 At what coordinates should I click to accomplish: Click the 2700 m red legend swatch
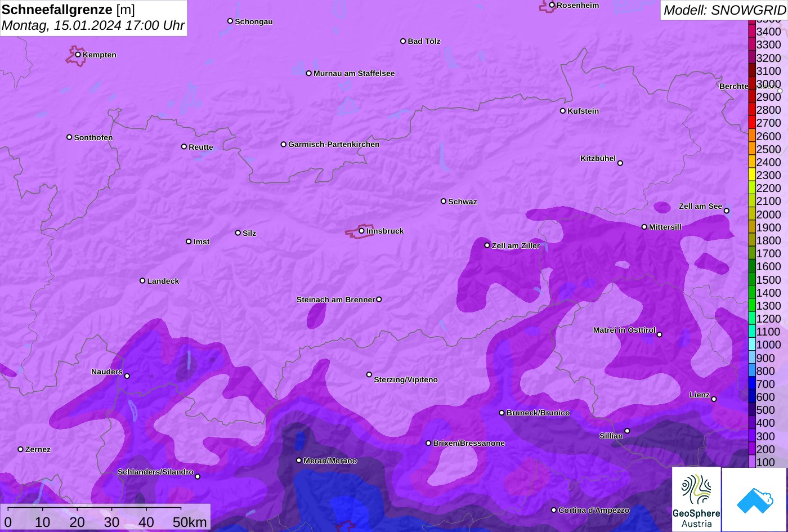[x=752, y=122]
